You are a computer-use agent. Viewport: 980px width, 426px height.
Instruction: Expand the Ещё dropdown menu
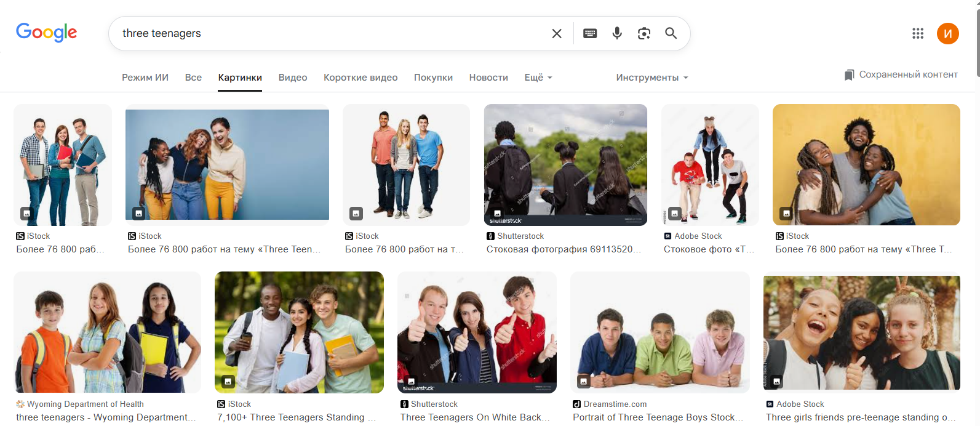click(x=538, y=78)
